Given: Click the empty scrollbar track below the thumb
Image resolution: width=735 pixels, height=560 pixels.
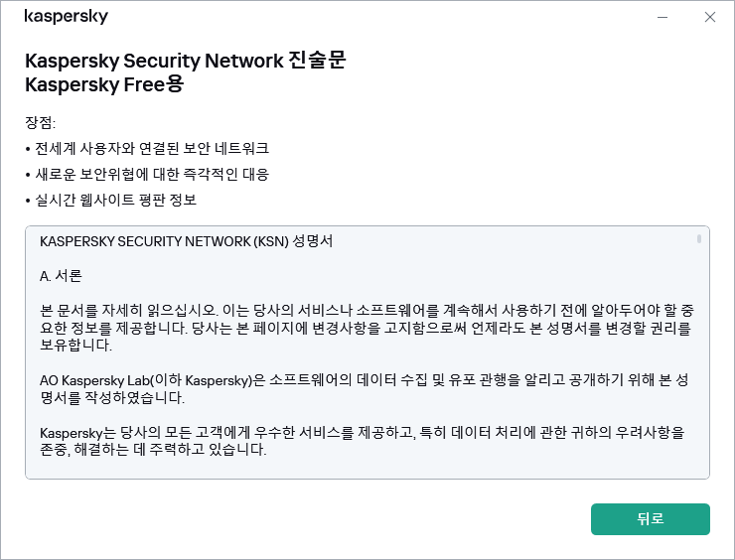Looking at the screenshot, I should tap(699, 377).
